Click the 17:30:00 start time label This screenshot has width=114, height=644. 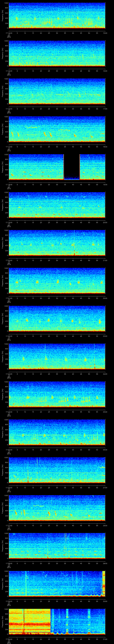point(9,639)
